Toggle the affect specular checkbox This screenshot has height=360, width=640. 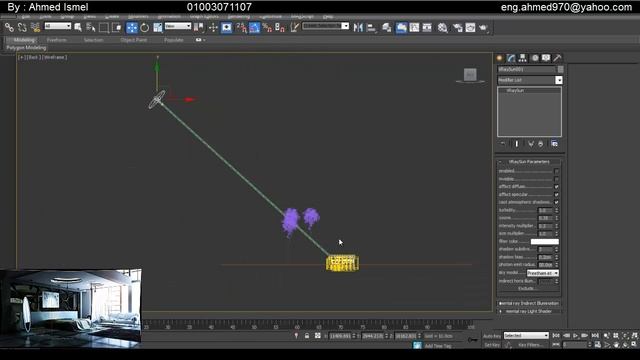(x=556, y=194)
